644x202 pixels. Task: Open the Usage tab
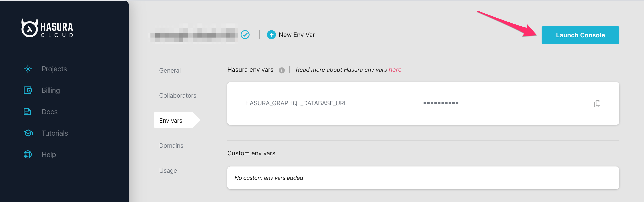point(168,170)
